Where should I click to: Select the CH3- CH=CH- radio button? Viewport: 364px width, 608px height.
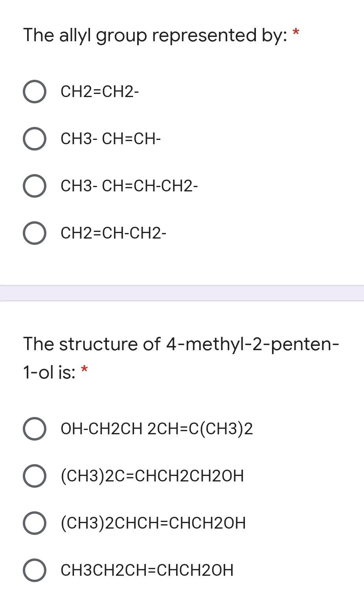click(x=35, y=139)
